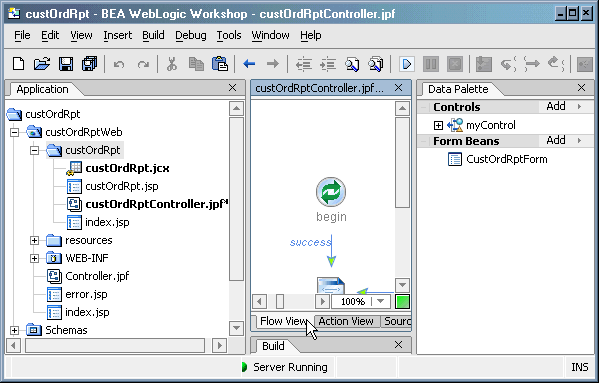The width and height of the screenshot is (599, 383).
Task: Click the Step Out debug icon
Action: point(556,64)
